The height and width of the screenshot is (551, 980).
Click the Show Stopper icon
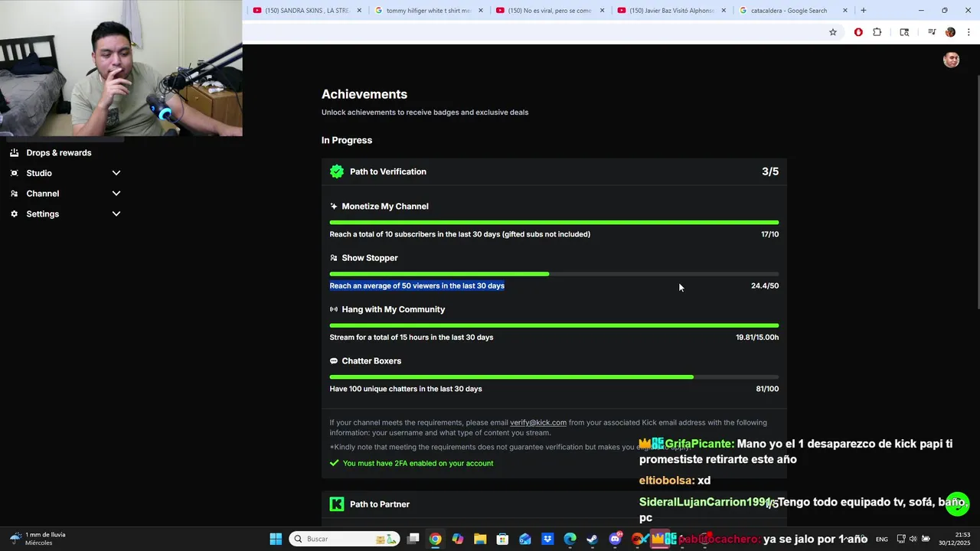(x=334, y=258)
